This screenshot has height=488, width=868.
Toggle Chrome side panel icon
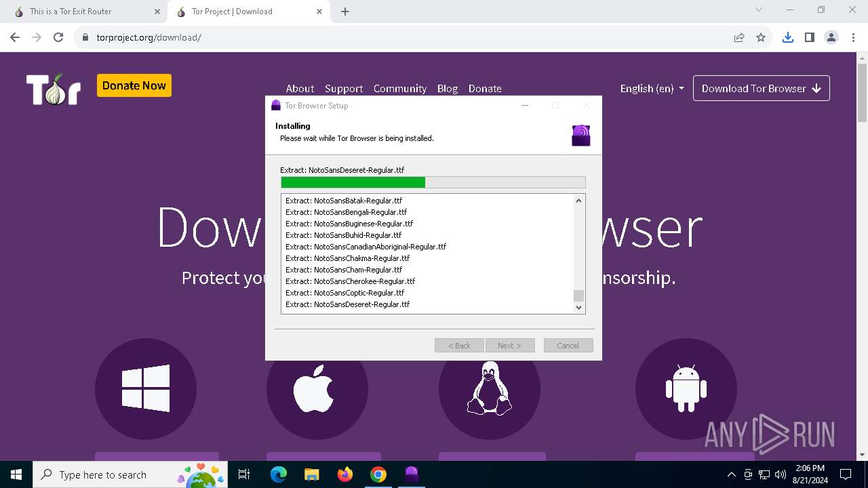pos(810,37)
